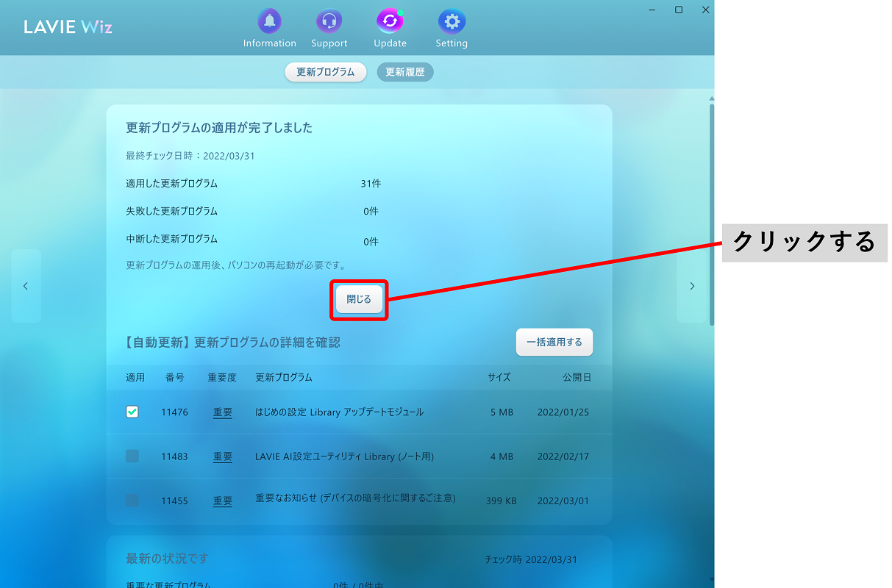Click the 5 MB size value

click(x=502, y=413)
